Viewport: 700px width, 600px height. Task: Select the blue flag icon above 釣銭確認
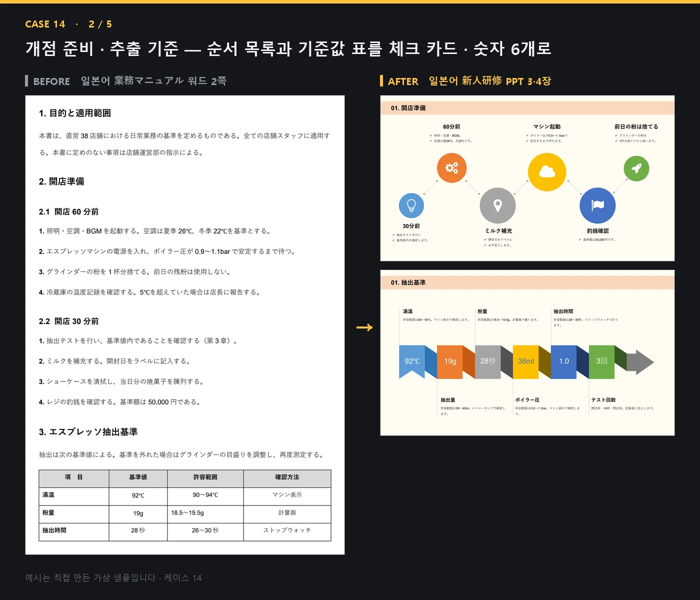click(x=597, y=205)
